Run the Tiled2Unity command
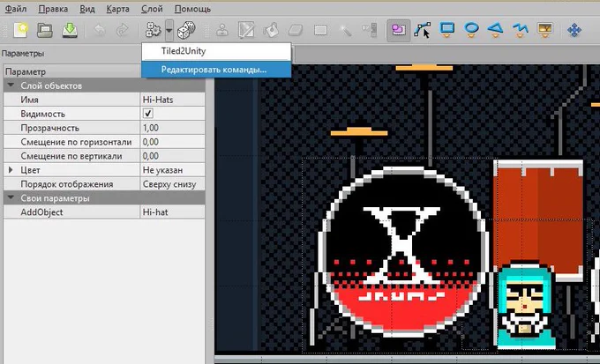The height and width of the screenshot is (364, 600). (216, 51)
